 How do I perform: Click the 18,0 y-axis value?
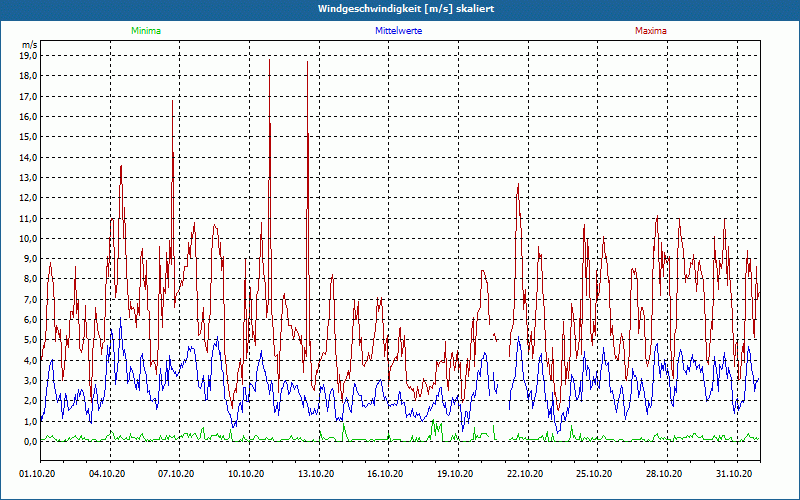point(29,76)
